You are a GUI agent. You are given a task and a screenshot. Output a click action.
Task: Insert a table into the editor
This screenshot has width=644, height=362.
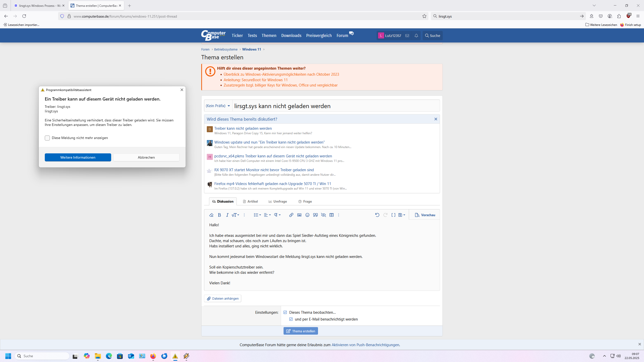point(332,215)
